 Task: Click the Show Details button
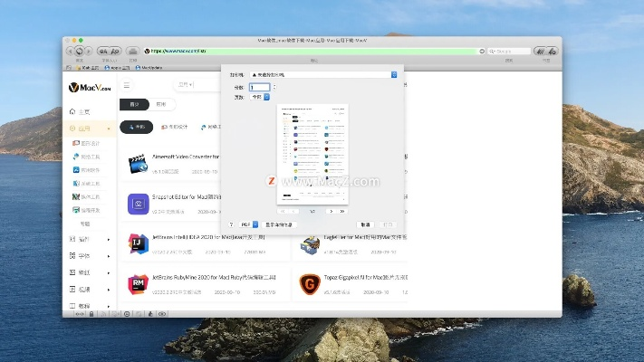click(278, 224)
